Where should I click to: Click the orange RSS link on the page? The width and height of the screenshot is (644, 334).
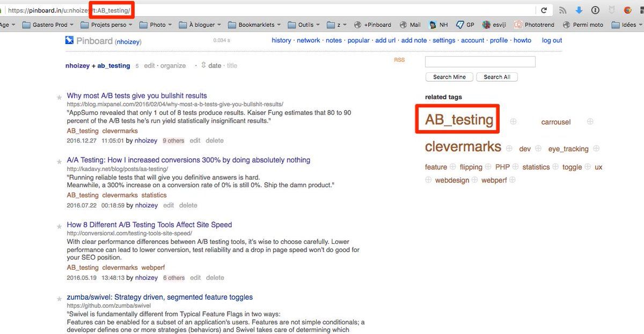(x=399, y=60)
